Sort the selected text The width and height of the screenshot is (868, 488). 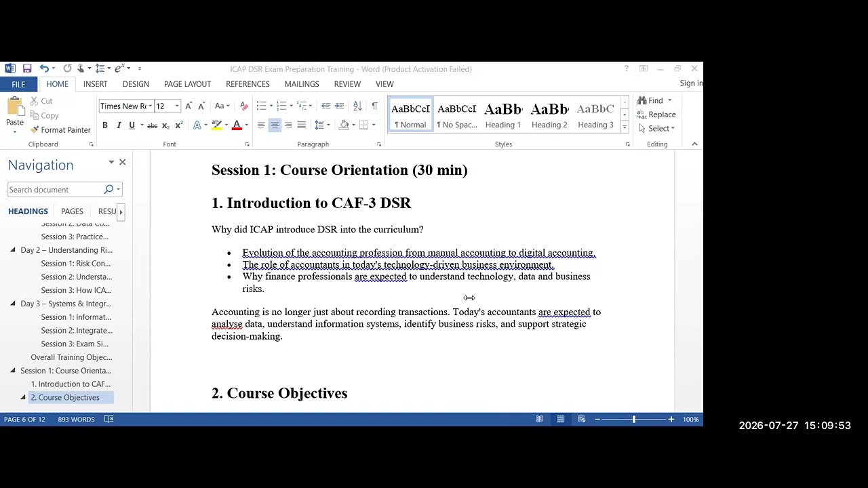pos(357,106)
